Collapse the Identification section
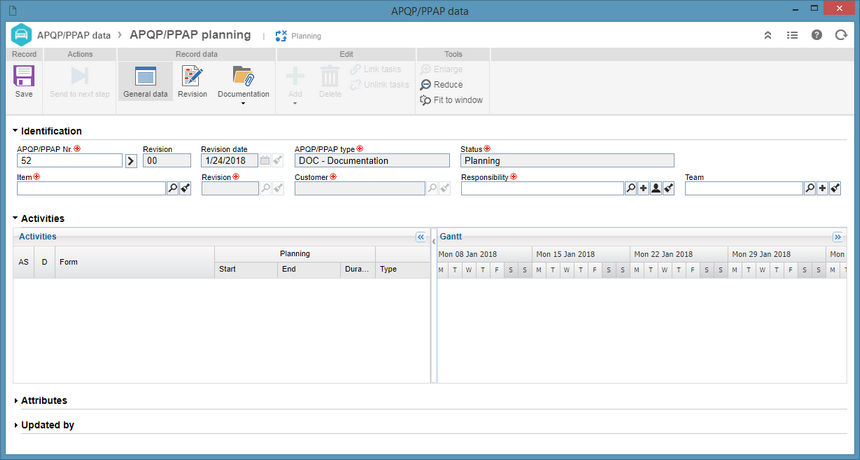The width and height of the screenshot is (860, 460). click(15, 131)
